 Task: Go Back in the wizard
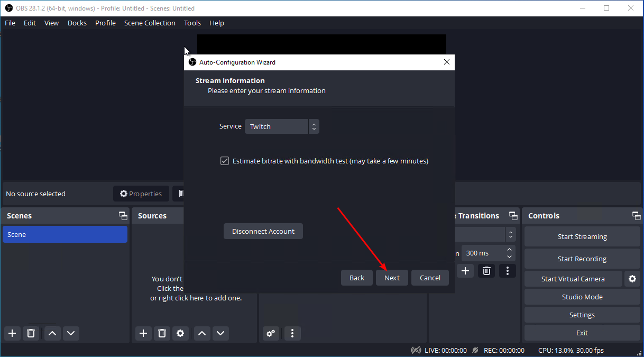pyautogui.click(x=357, y=278)
